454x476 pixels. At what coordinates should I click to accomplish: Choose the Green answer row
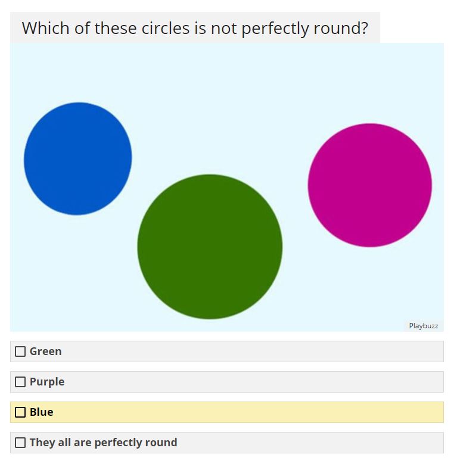[227, 351]
